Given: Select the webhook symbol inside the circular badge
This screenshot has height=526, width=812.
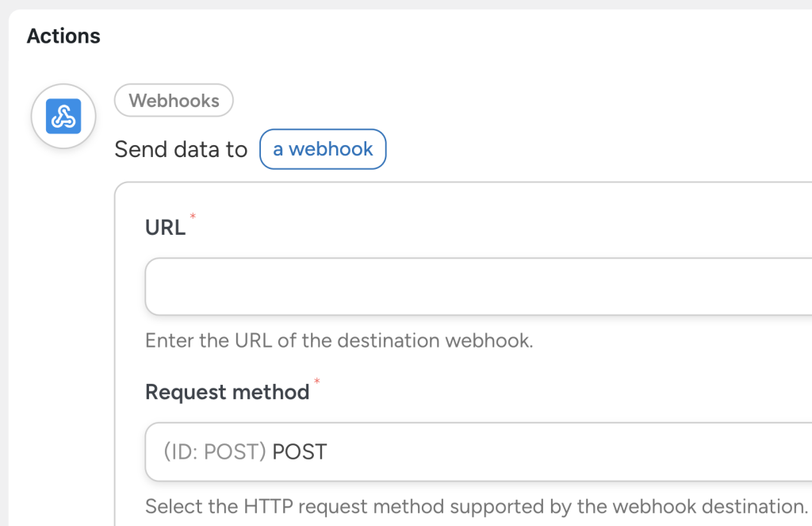Looking at the screenshot, I should point(63,116).
